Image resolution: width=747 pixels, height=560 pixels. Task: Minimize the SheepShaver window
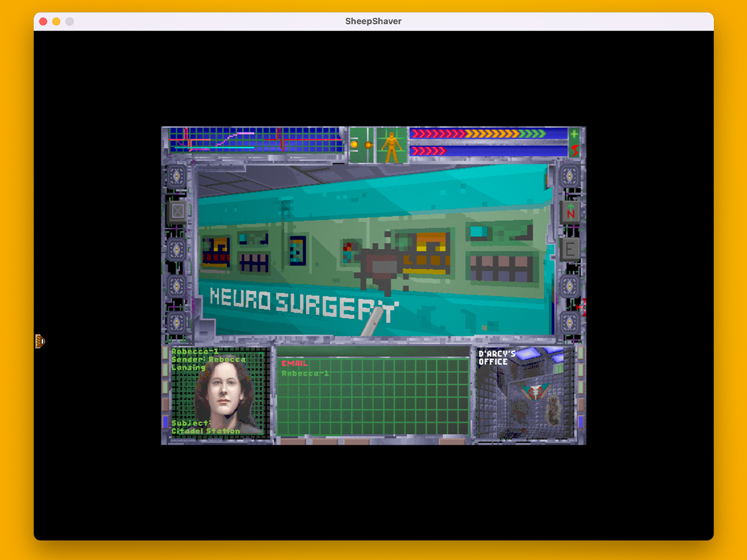coord(56,21)
